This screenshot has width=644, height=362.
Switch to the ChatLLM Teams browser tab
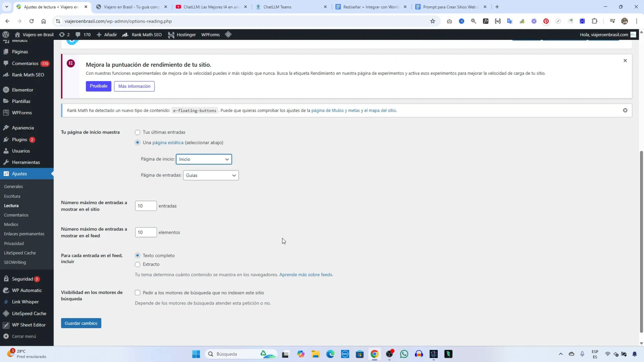coord(278,7)
